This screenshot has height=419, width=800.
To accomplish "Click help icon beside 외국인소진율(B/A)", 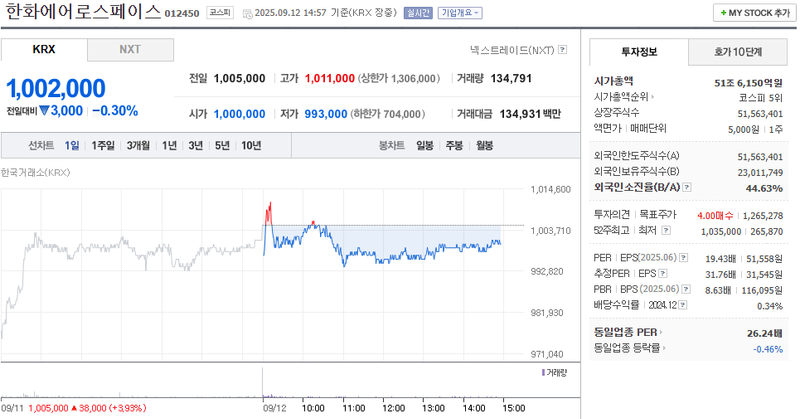I will [687, 187].
